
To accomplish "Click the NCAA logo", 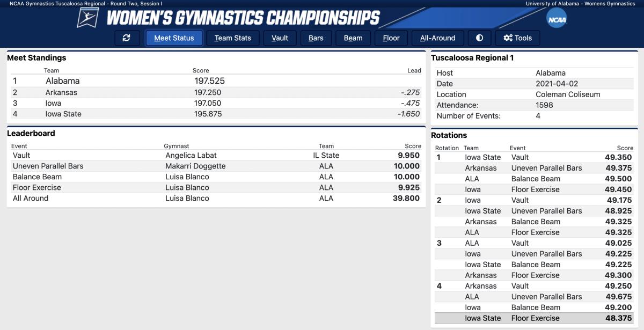I will pyautogui.click(x=557, y=19).
